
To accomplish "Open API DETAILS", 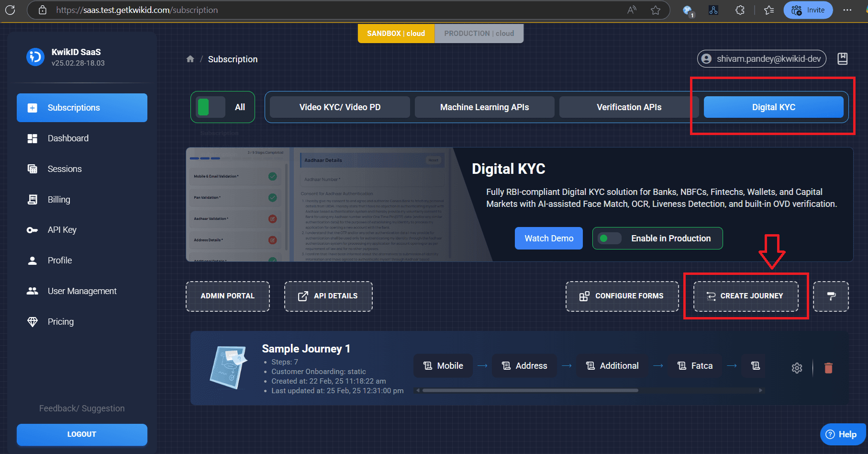I will tap(328, 296).
